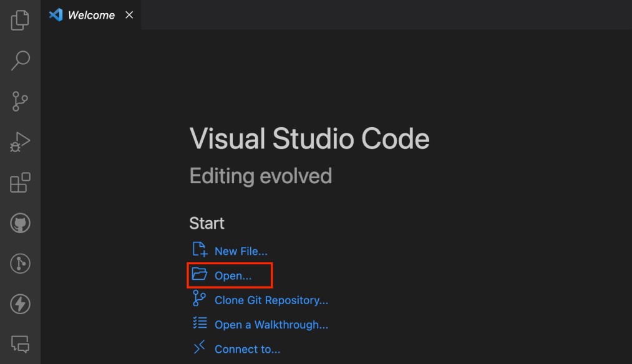Open the Git Graph circular icon
This screenshot has height=364, width=632.
[20, 263]
